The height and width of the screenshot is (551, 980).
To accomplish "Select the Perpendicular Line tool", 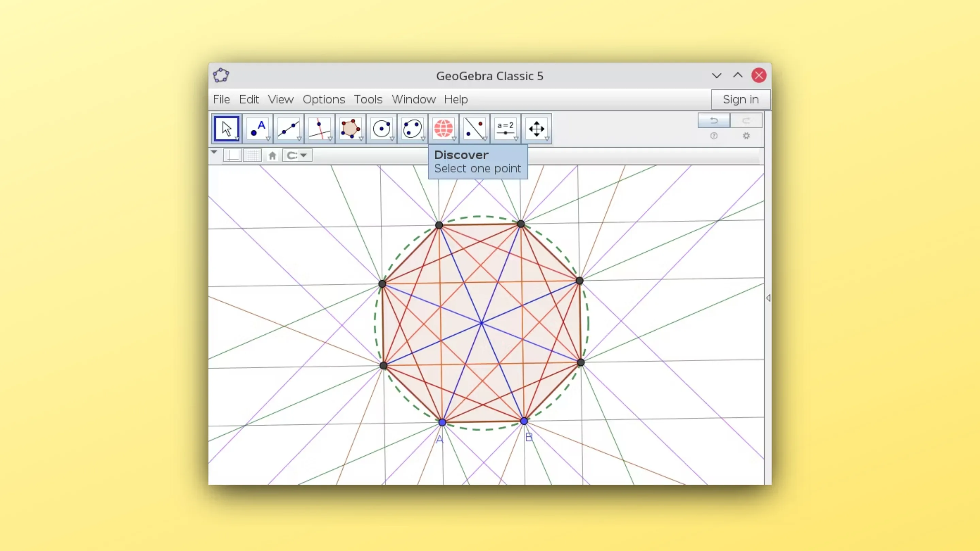I will [x=320, y=129].
